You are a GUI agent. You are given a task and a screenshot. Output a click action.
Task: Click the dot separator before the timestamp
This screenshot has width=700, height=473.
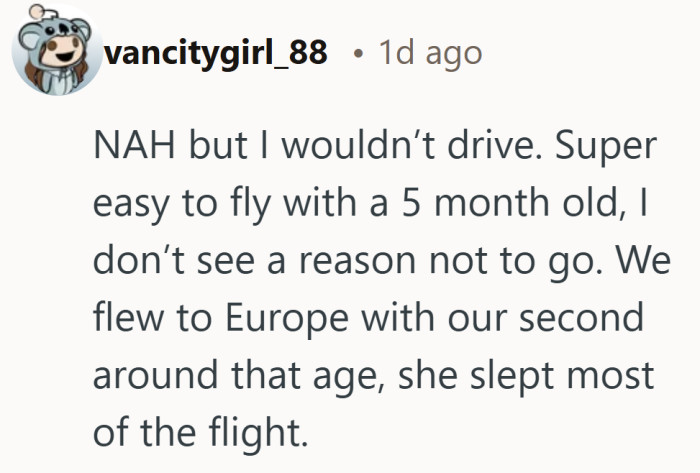pos(357,54)
